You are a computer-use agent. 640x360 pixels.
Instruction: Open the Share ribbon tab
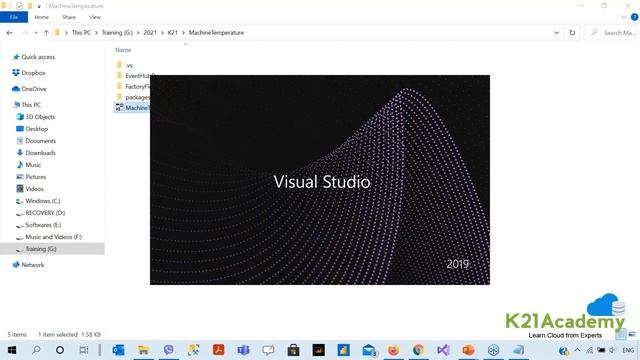click(x=69, y=17)
